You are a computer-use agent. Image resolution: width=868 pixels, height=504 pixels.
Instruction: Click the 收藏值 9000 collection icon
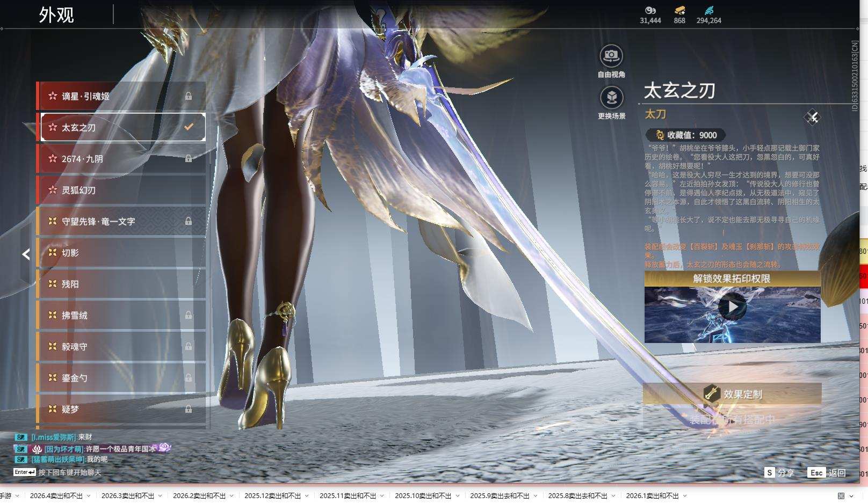click(x=660, y=135)
